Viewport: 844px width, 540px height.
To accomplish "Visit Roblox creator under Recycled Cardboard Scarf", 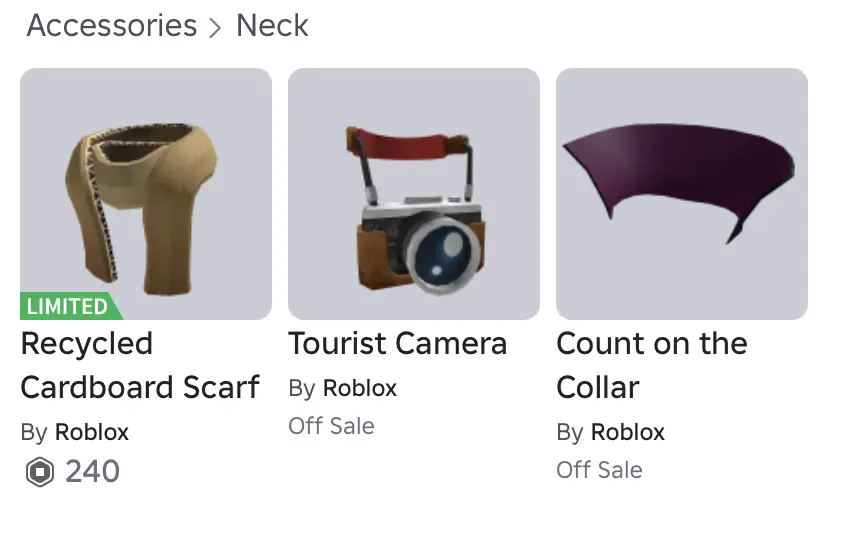I will click(x=92, y=432).
